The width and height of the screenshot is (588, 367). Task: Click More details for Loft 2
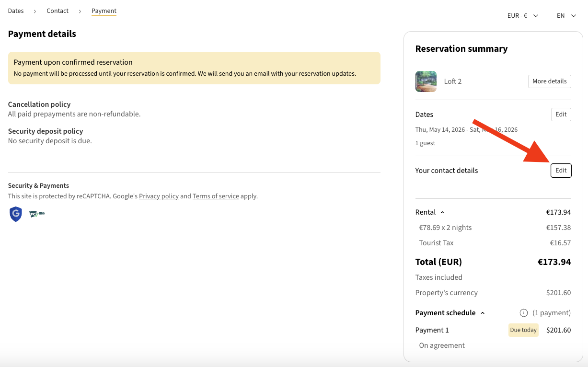[549, 81]
